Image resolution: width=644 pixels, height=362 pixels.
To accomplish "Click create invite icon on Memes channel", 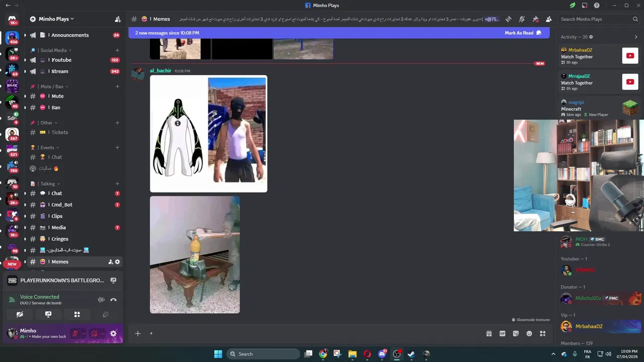I will tap(110, 261).
